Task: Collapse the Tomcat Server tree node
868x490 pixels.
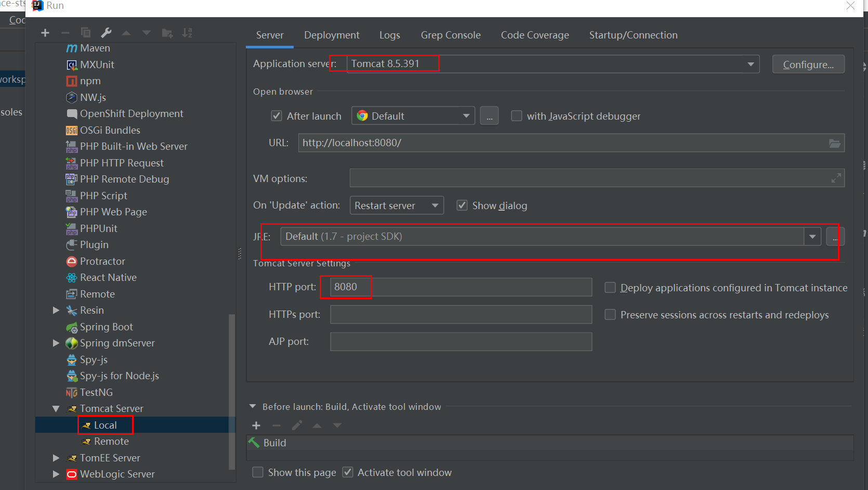Action: [56, 409]
